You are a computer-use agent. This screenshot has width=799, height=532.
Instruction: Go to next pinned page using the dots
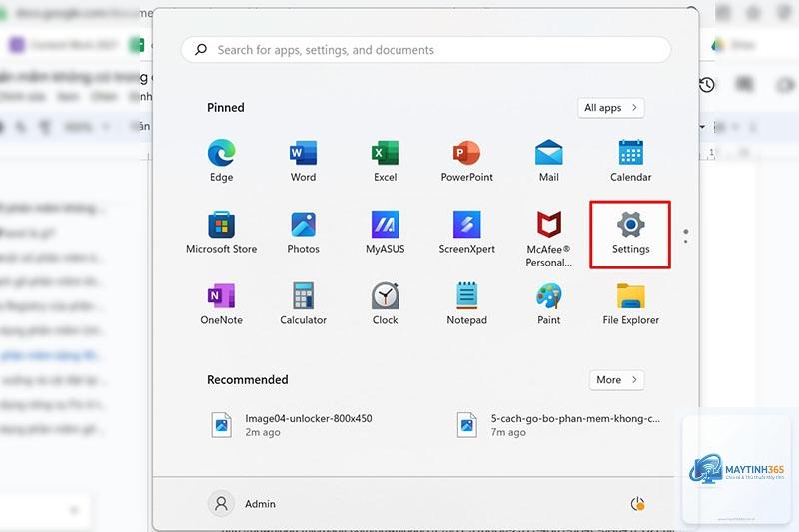click(686, 236)
